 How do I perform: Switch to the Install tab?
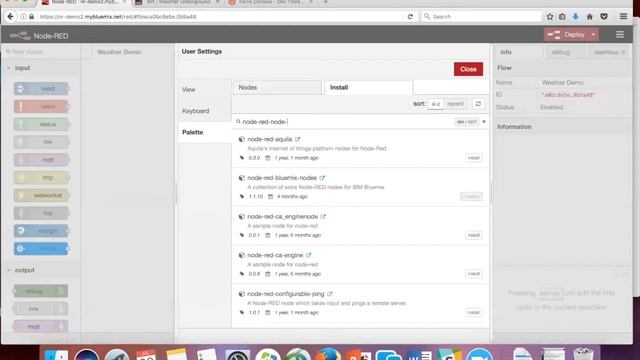tap(368, 87)
